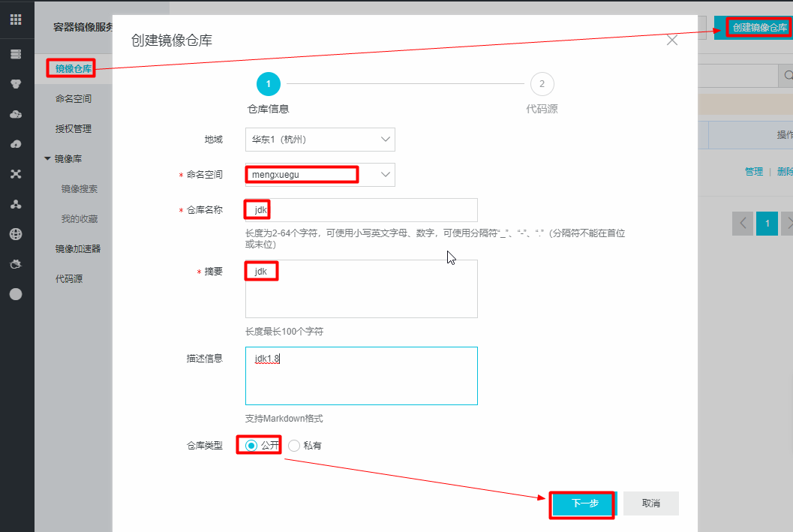This screenshot has height=532, width=793.
Task: Click the cross-shaped network icon in sidebar
Action: coord(16,174)
